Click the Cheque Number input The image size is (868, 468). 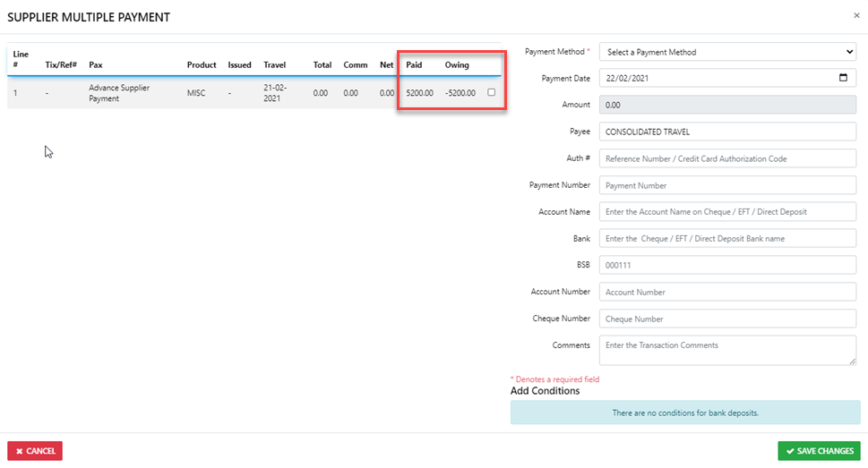coord(727,319)
